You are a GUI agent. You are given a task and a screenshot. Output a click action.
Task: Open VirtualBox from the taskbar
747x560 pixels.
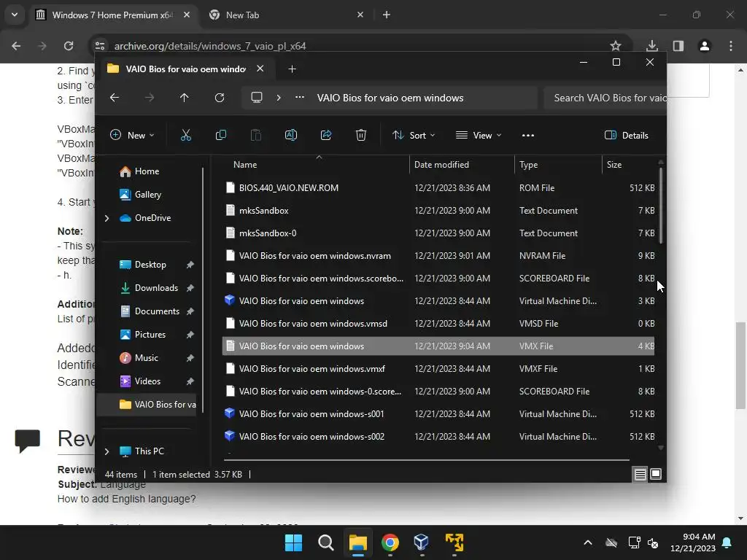(422, 542)
